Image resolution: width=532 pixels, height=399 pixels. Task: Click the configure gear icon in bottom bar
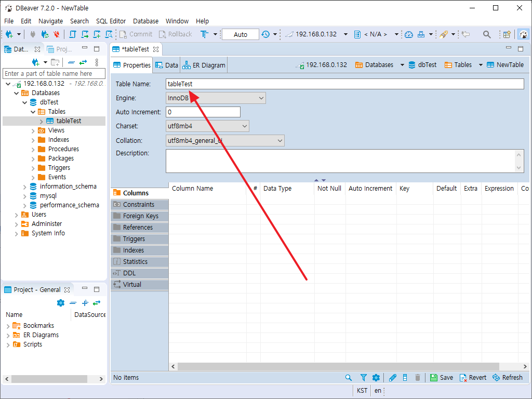pos(376,377)
